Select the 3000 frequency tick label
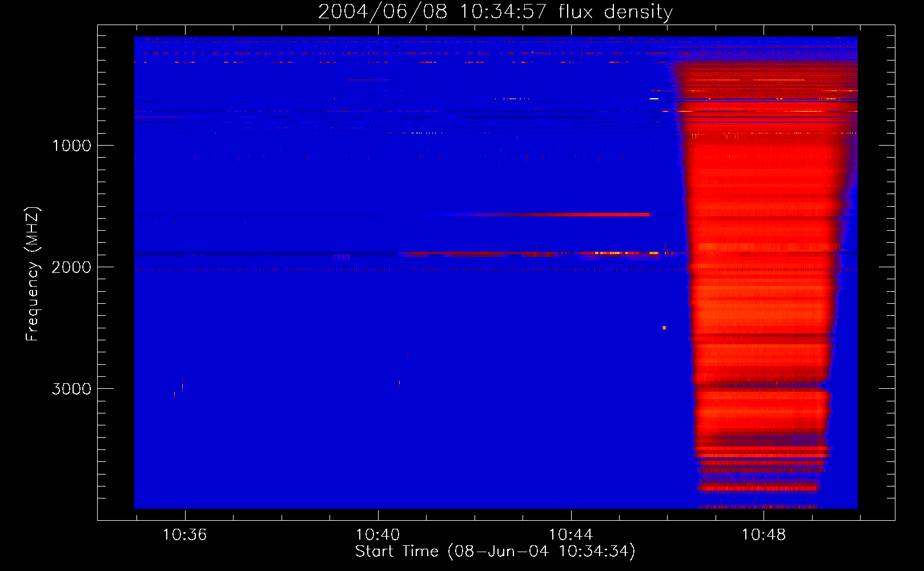924x571 pixels. 71,389
